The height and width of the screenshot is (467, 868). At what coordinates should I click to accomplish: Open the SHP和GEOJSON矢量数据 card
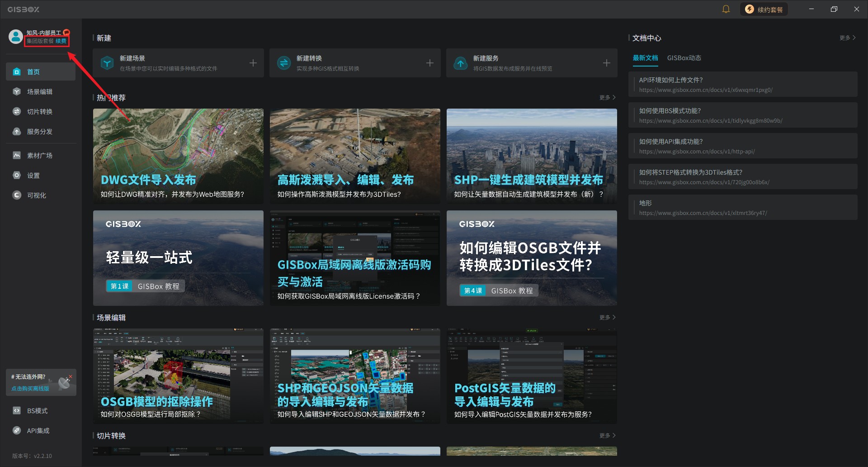[355, 376]
